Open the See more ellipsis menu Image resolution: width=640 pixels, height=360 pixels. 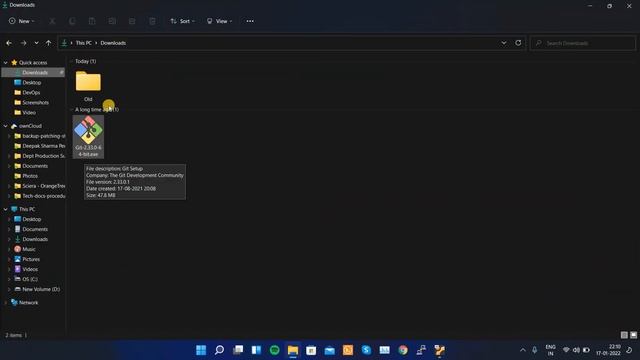(x=250, y=21)
